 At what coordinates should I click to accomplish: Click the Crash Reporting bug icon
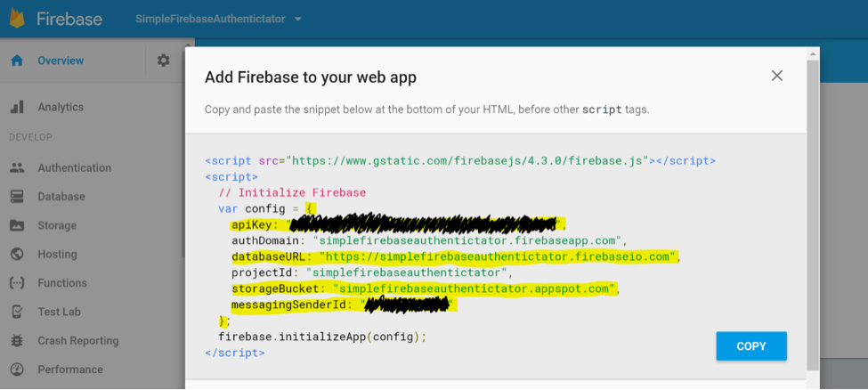click(17, 340)
